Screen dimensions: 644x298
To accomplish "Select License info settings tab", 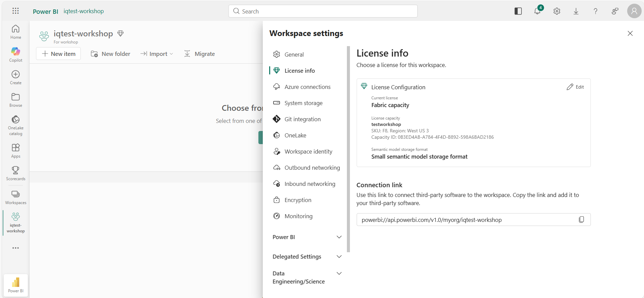I will 307,71.
